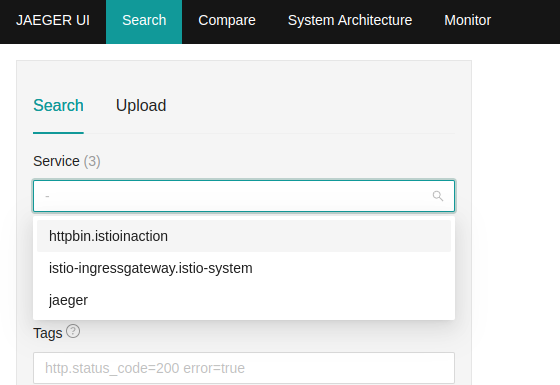Screen dimensions: 560x385
Task: Click the Service dropdown search box
Action: click(244, 196)
